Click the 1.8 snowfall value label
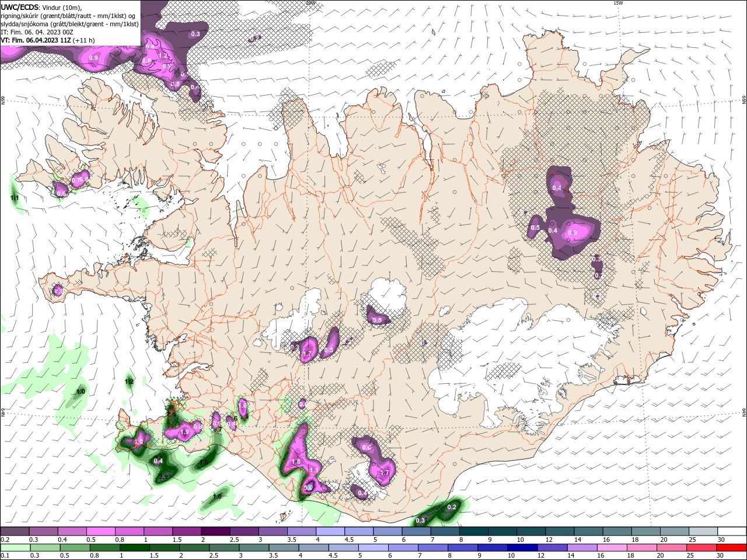Viewport: 747px width, 560px height. click(295, 461)
